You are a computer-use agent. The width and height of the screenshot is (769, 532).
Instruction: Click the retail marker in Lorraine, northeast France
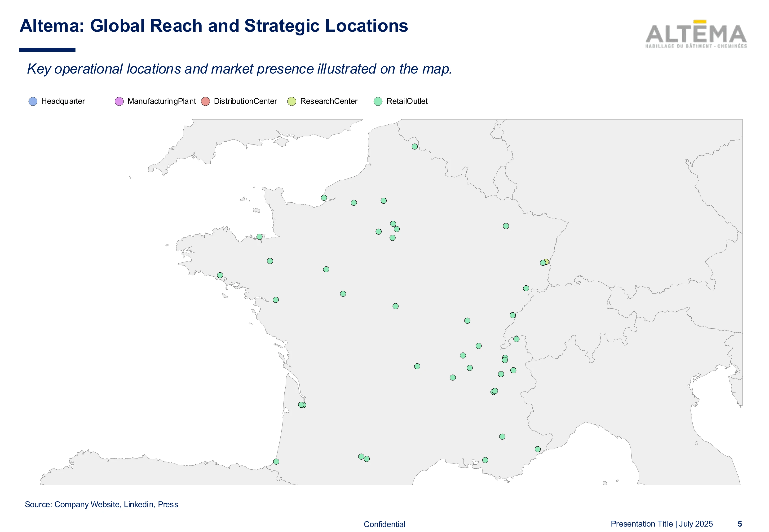(x=506, y=226)
